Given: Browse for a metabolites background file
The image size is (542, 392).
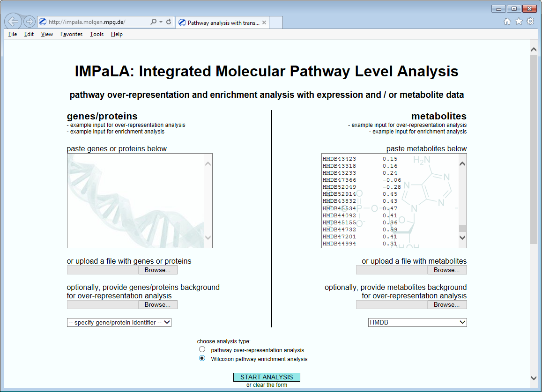Looking at the screenshot, I should pyautogui.click(x=446, y=304).
